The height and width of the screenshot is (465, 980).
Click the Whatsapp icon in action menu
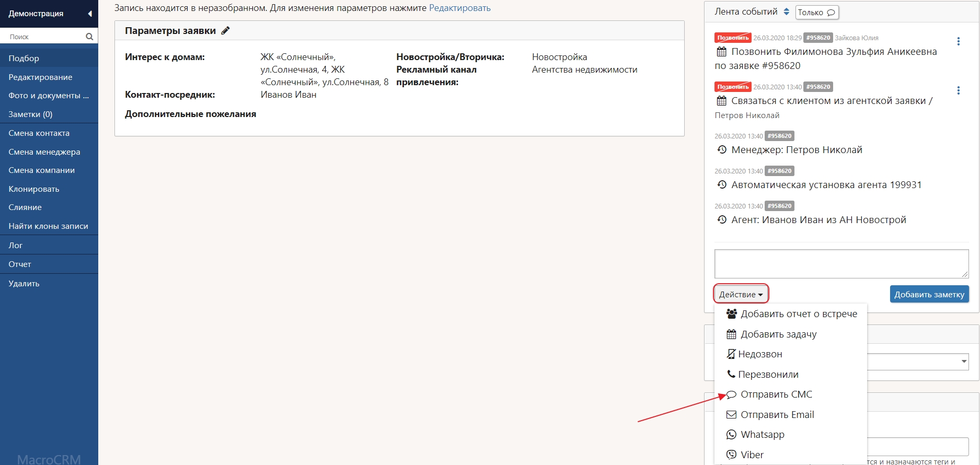(x=731, y=435)
